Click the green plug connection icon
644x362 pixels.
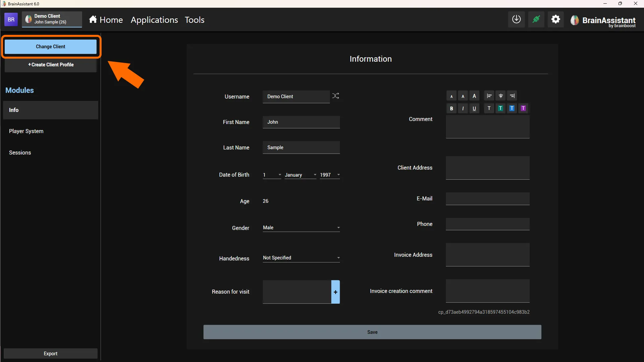tap(536, 19)
